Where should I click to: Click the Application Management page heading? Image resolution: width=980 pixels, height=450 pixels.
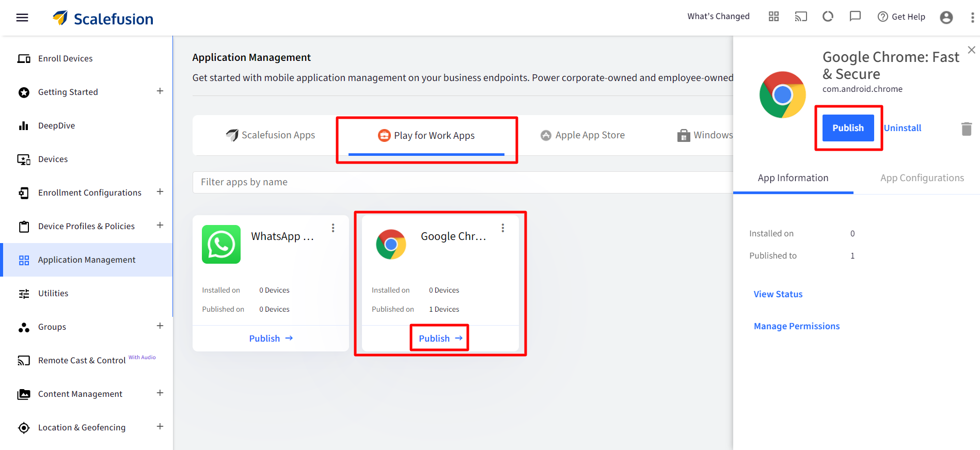click(251, 57)
